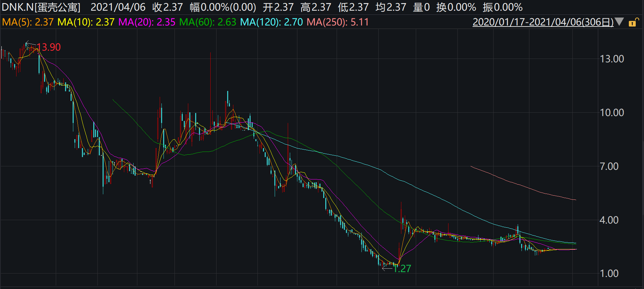644x289 pixels.
Task: Click the small white up-arrow chart marker
Action: coord(150,181)
